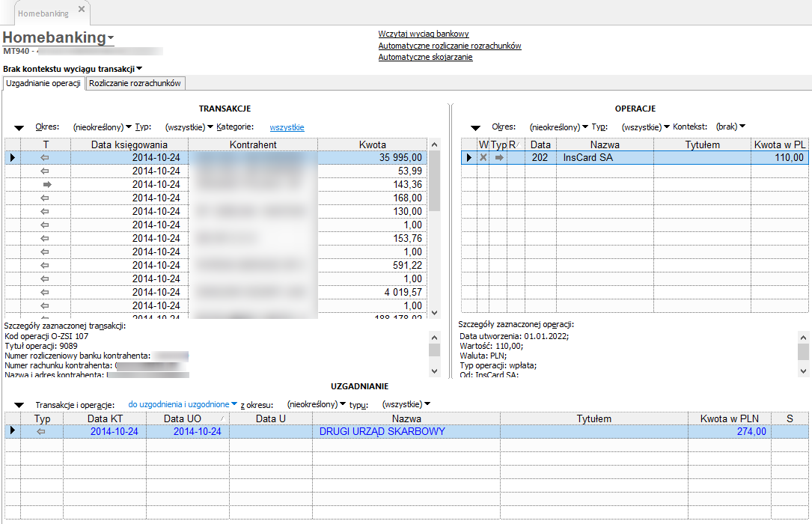
Task: Open the filter menu triangle in the Operacje panel
Action: tap(475, 128)
